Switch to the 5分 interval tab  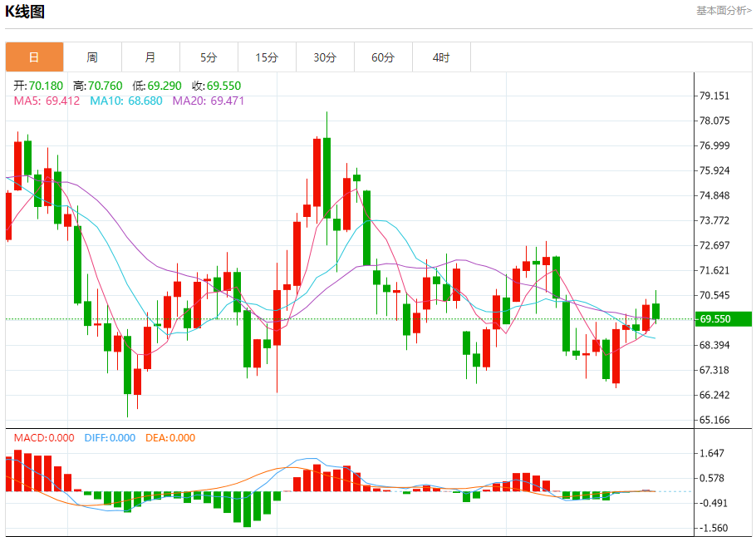(x=209, y=57)
